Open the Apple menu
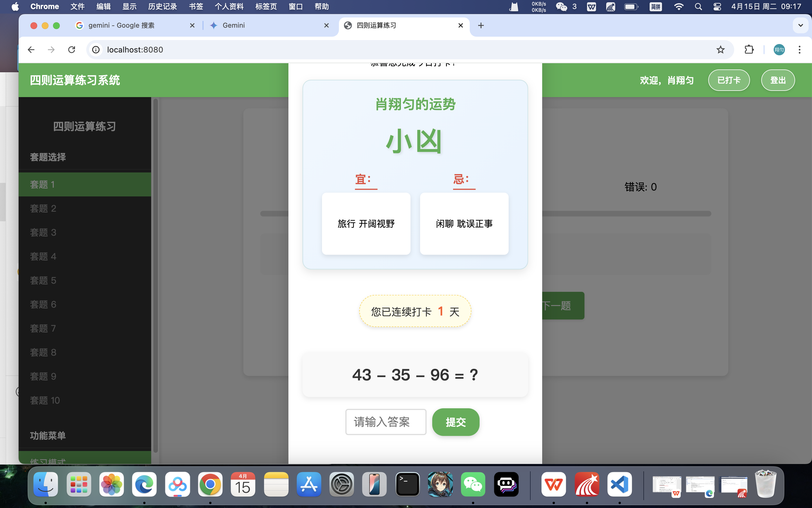This screenshot has height=508, width=812. click(15, 6)
